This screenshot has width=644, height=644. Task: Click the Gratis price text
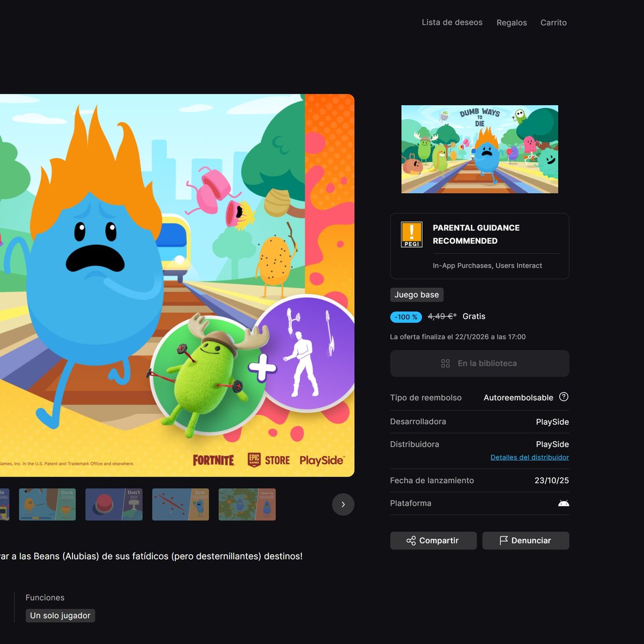[x=474, y=317]
